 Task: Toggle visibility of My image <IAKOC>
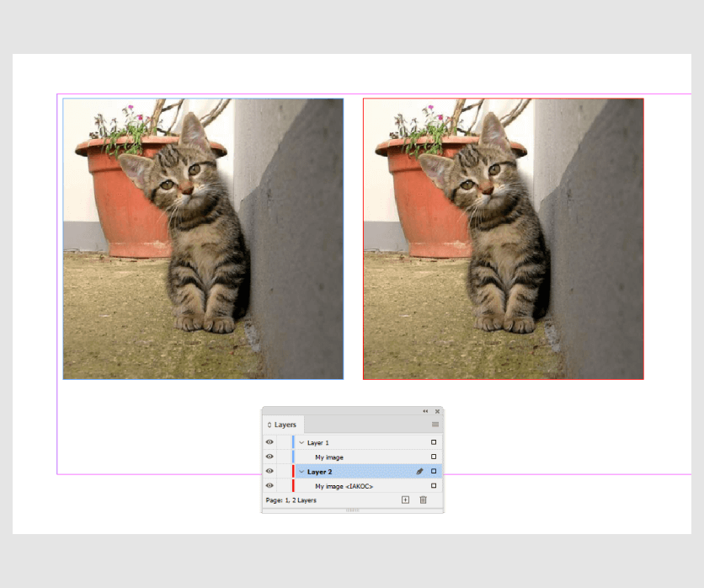(x=269, y=484)
